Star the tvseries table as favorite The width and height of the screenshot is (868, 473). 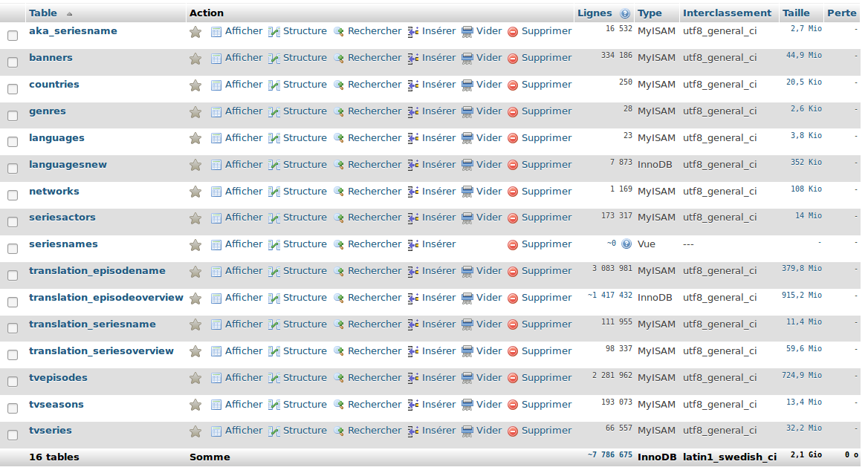click(195, 431)
